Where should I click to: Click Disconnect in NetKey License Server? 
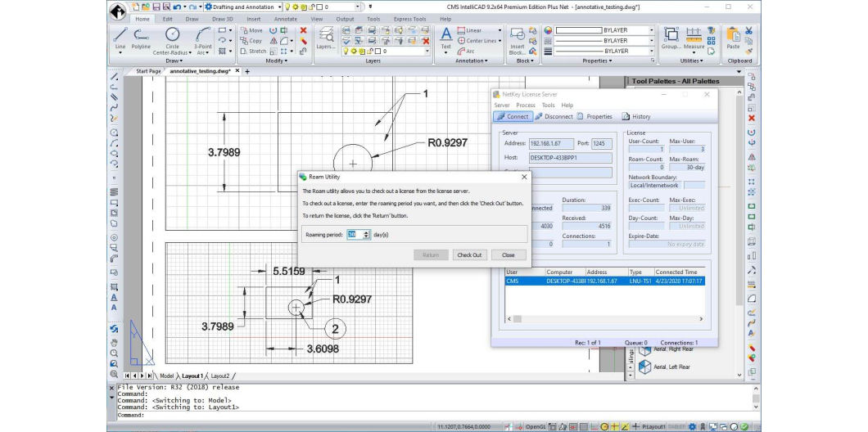[x=554, y=117]
